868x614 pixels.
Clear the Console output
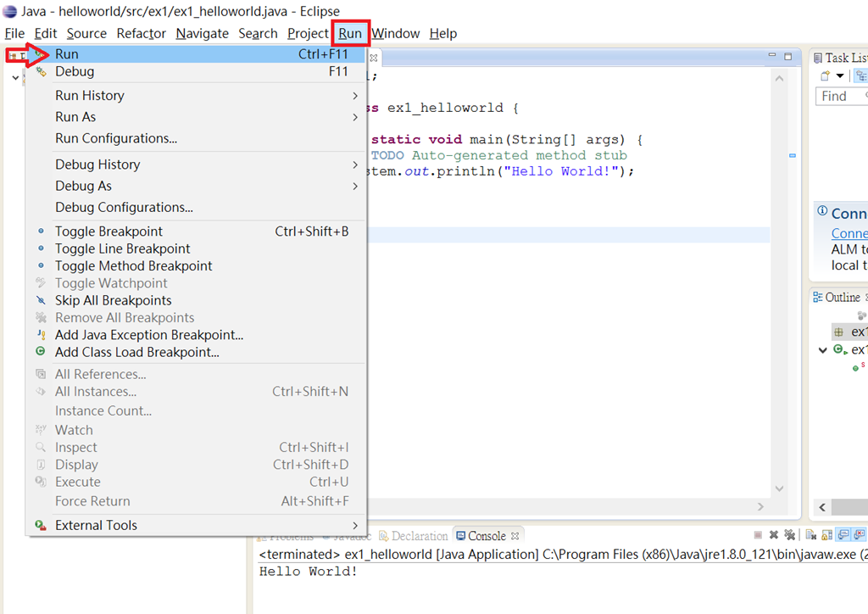(x=811, y=535)
